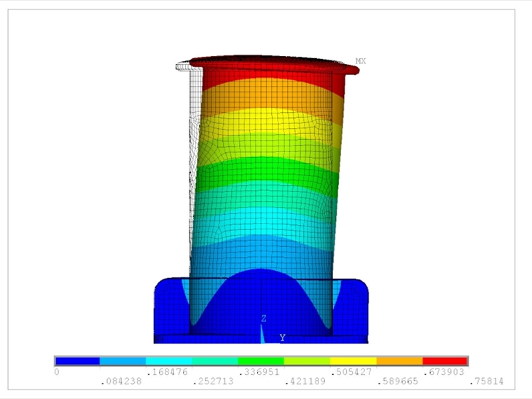Click the Z axis label

pyautogui.click(x=264, y=319)
